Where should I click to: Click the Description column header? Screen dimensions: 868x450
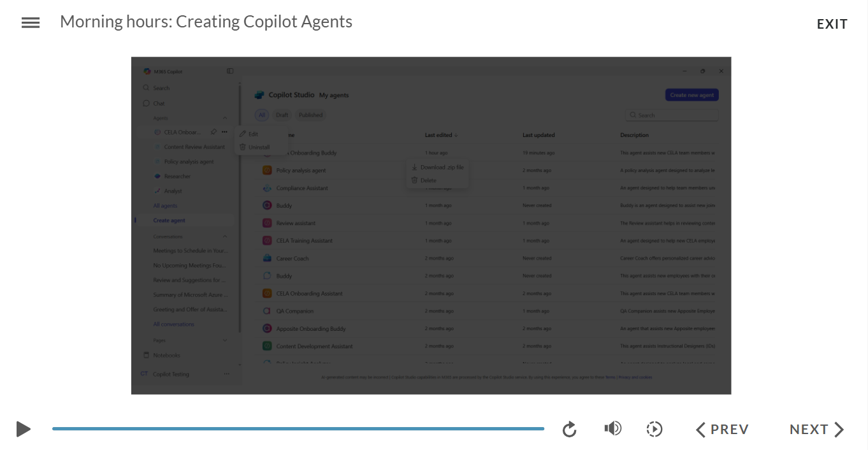[x=634, y=135]
